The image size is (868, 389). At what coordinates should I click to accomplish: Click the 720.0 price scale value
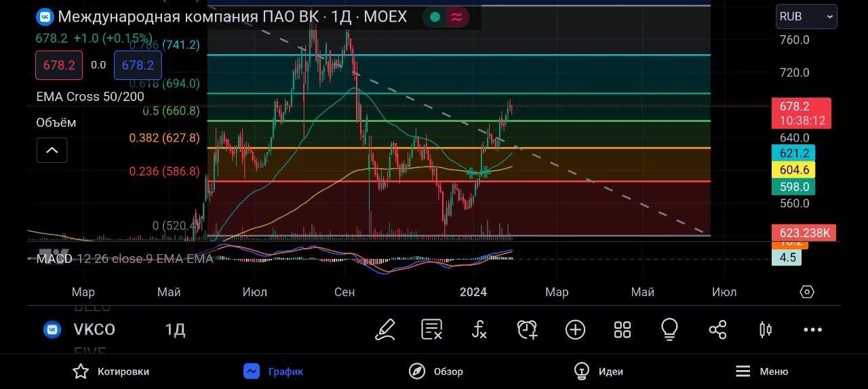(x=795, y=73)
